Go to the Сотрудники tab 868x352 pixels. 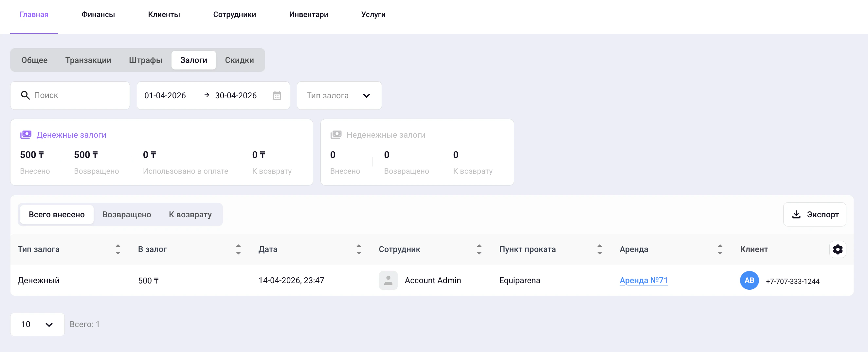(x=234, y=14)
